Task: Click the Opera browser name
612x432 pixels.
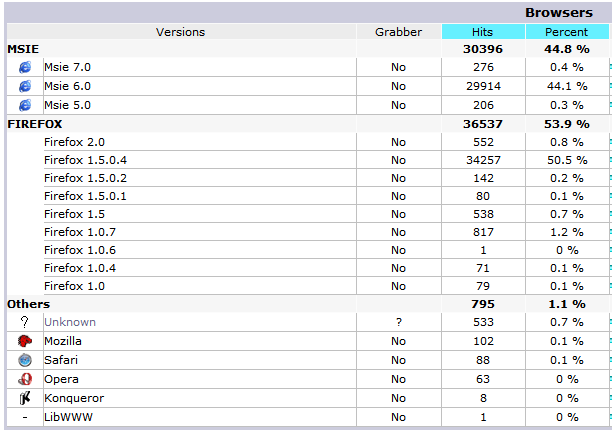Action: pos(61,379)
